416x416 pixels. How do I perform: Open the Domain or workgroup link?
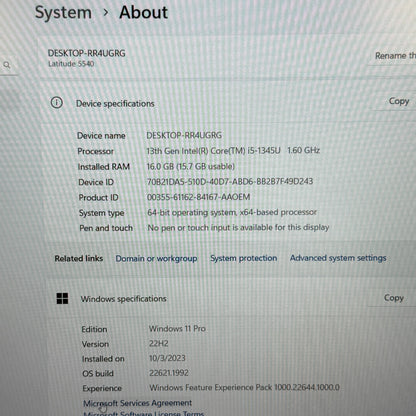point(156,258)
